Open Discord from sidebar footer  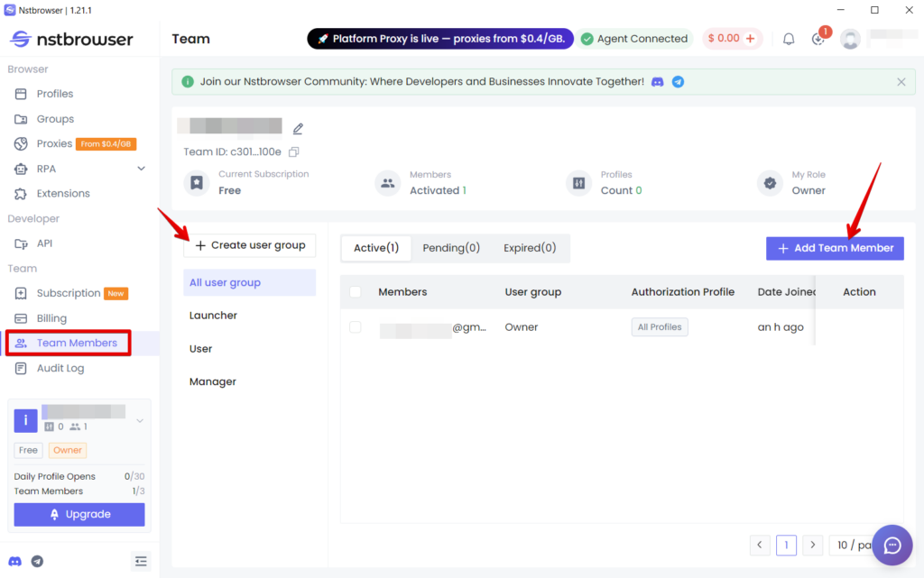pyautogui.click(x=14, y=562)
